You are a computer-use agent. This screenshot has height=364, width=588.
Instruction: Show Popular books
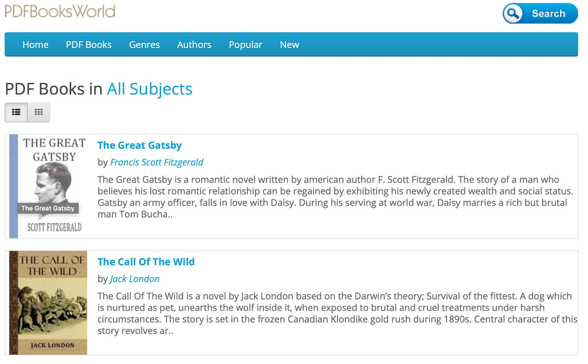245,45
